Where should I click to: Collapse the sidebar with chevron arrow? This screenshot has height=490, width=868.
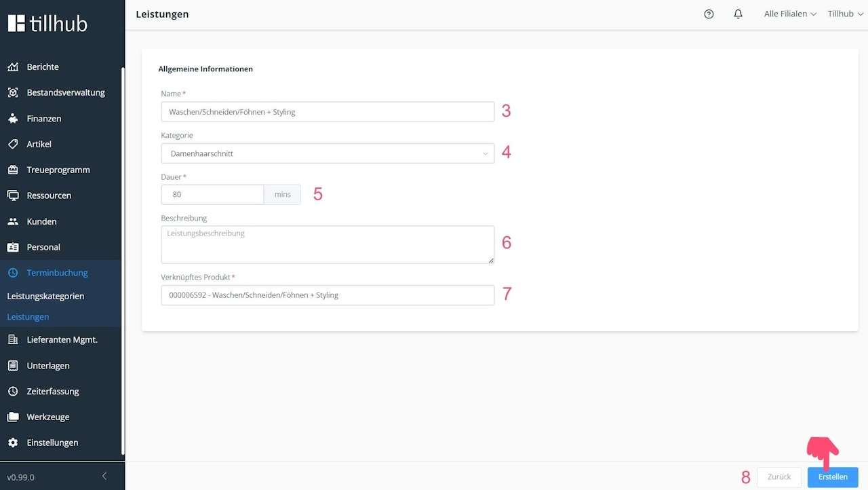104,476
